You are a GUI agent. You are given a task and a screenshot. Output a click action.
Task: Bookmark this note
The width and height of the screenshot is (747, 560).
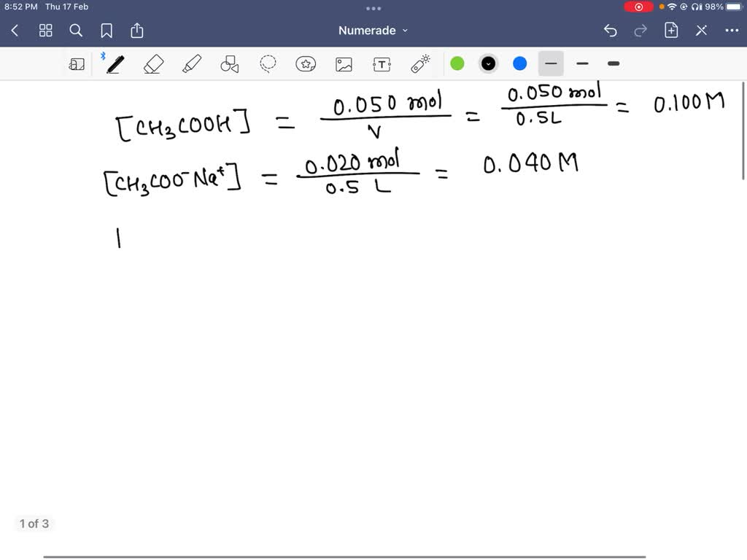[x=107, y=31]
